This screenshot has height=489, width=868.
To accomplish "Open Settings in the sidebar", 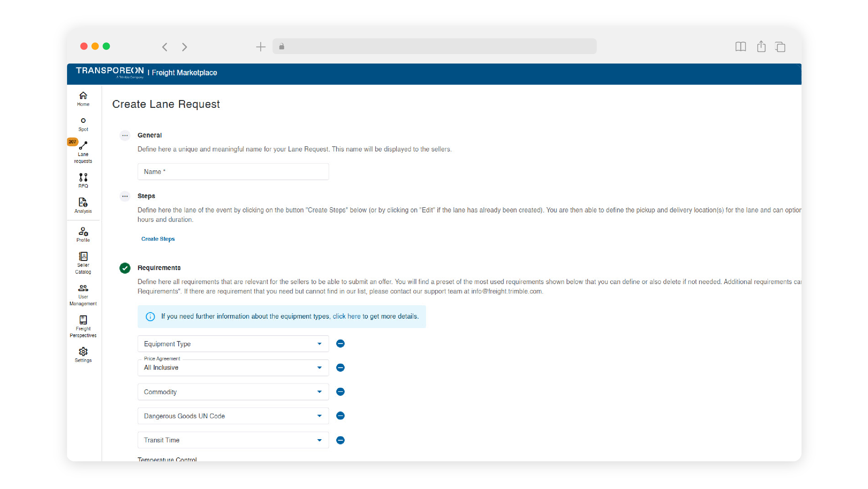I will coord(83,355).
